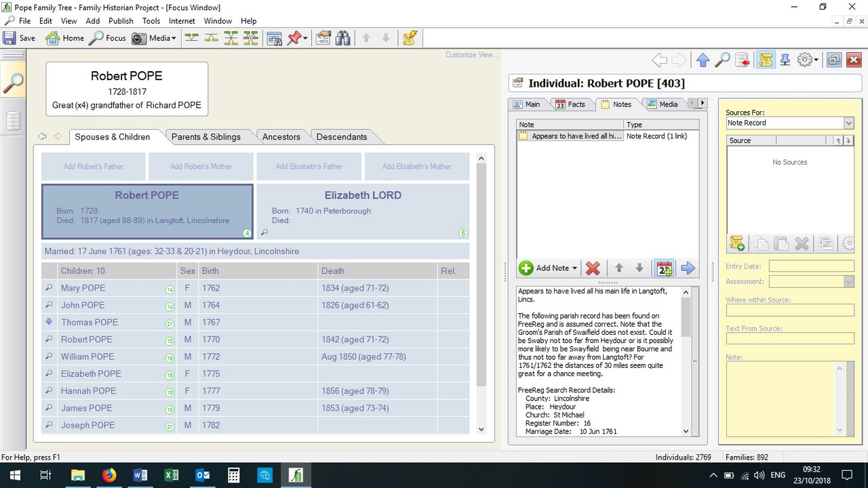868x488 pixels.
Task: Open the File menu
Action: pyautogui.click(x=24, y=21)
